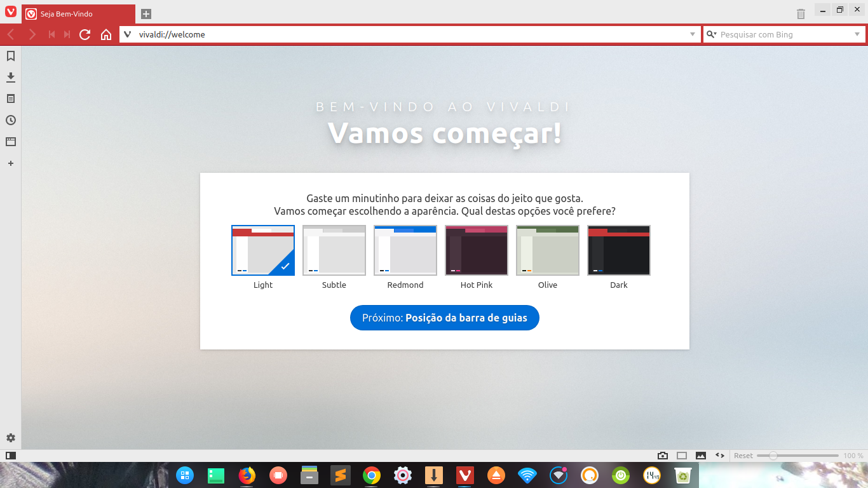
Task: Launch Google Chrome from the dock
Action: pos(372,475)
